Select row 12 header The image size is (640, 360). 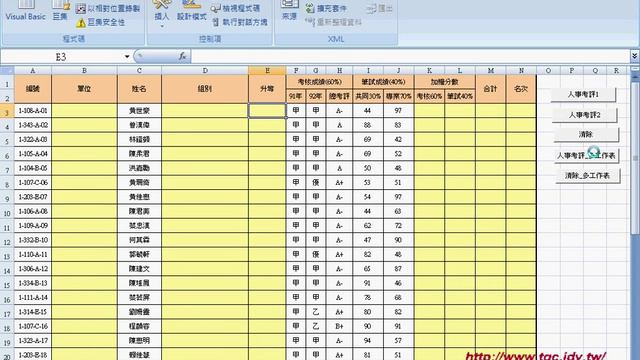[x=7, y=241]
